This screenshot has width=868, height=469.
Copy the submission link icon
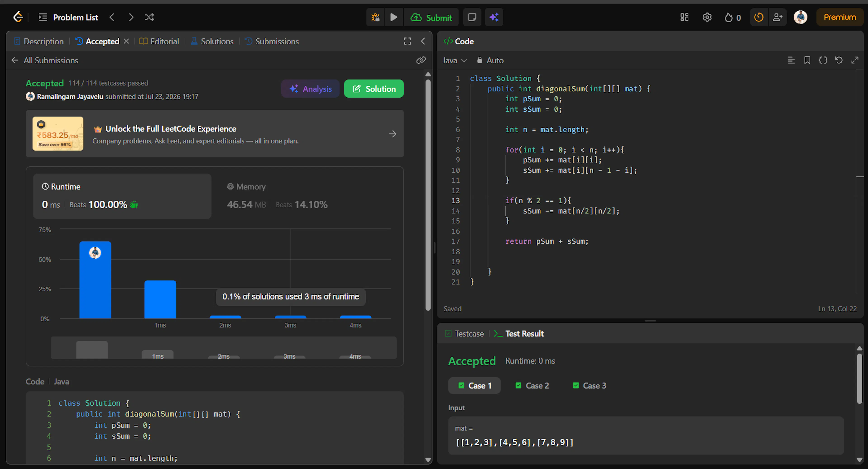click(x=421, y=60)
